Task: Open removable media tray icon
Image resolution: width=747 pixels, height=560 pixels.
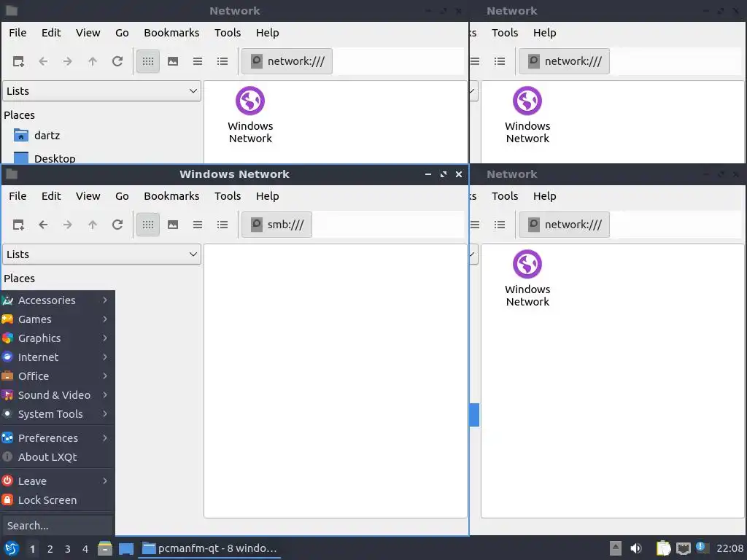Action: pos(616,548)
